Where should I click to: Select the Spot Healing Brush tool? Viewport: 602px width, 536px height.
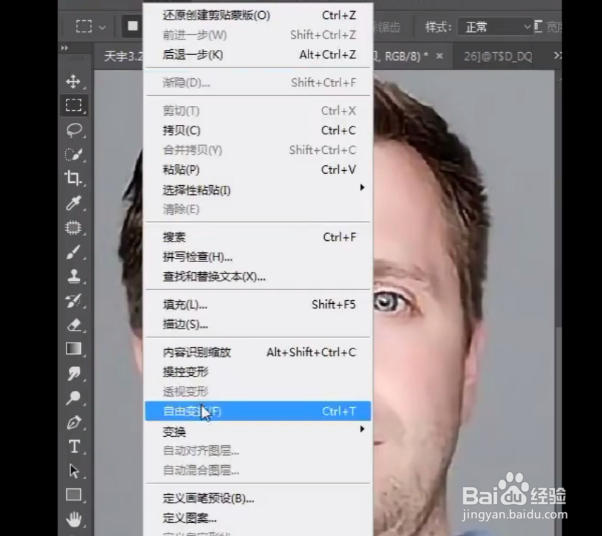(73, 227)
